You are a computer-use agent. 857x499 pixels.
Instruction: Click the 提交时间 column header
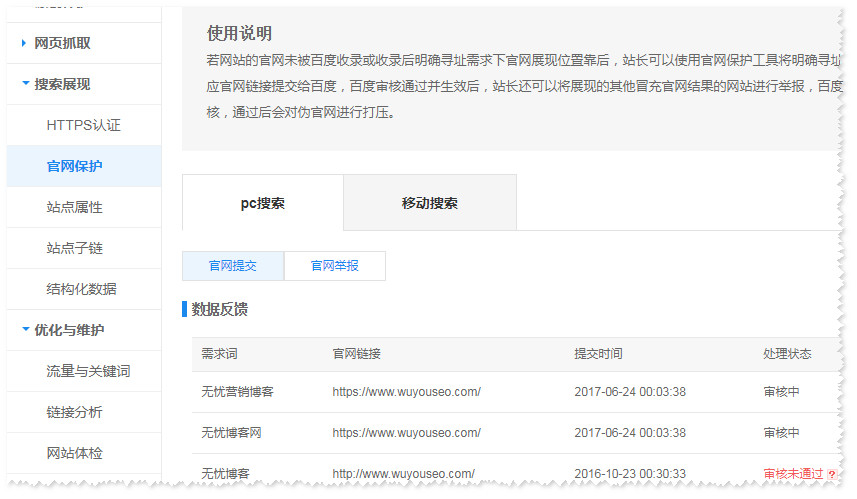click(x=598, y=354)
